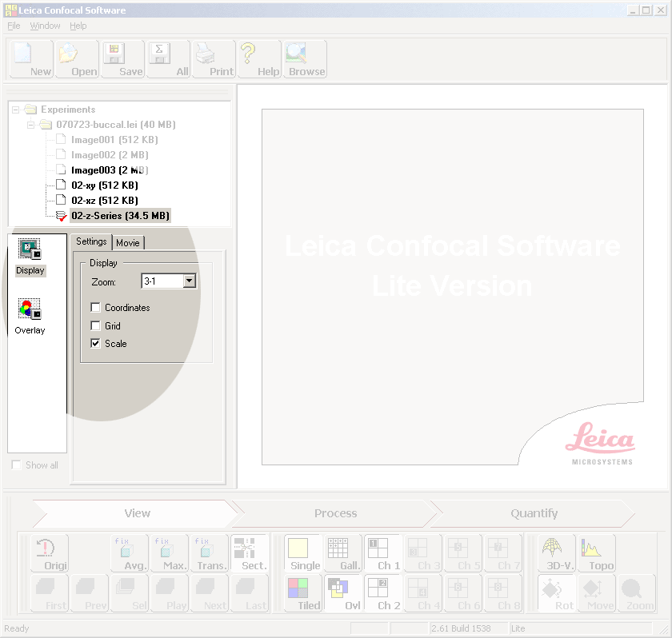Select 02-z-Series (34.5 MB) item
Image resolution: width=672 pixels, height=638 pixels.
[121, 216]
